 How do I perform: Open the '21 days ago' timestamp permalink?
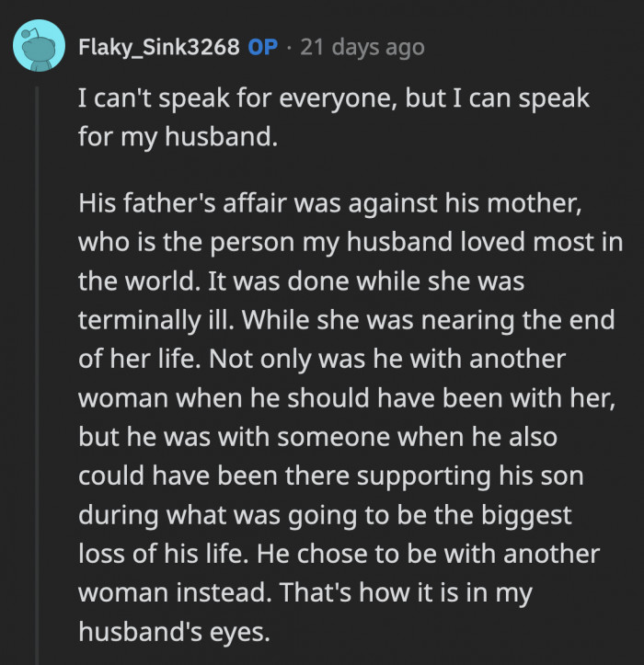[x=363, y=47]
